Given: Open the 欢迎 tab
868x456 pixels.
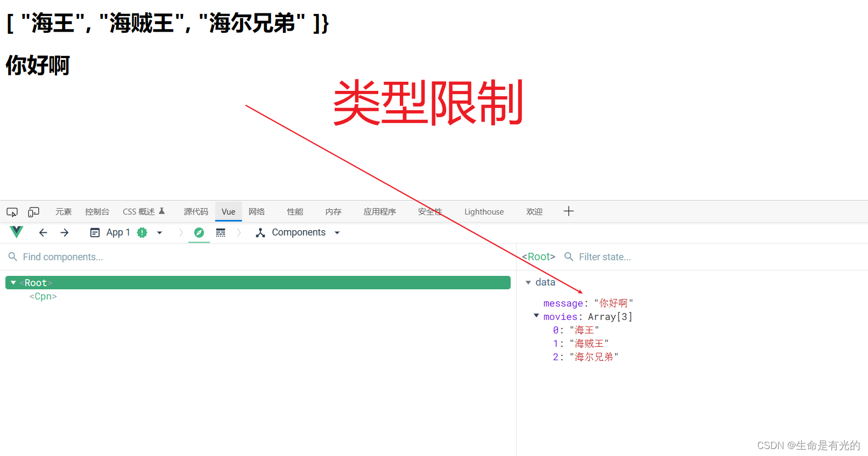Looking at the screenshot, I should pyautogui.click(x=534, y=212).
